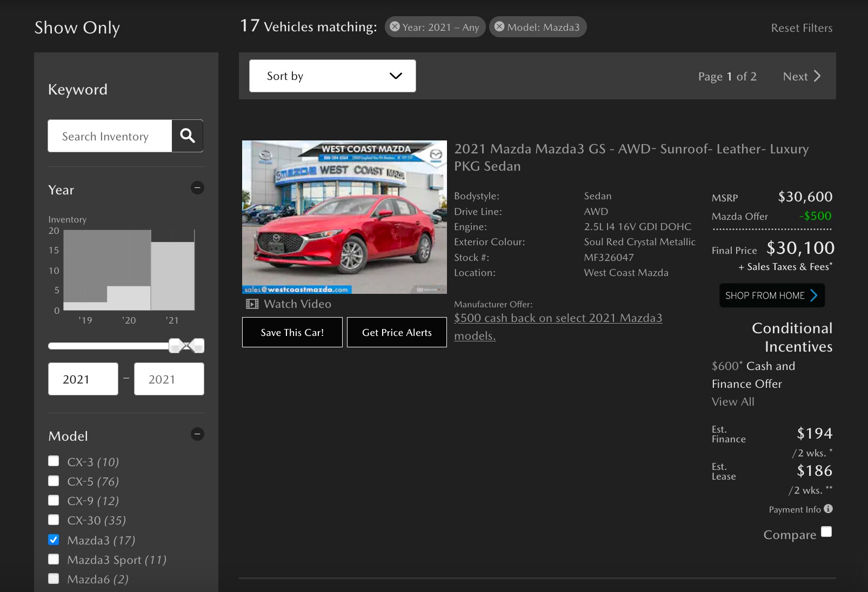Click the Mazda Offer -$500 value

[x=816, y=216]
